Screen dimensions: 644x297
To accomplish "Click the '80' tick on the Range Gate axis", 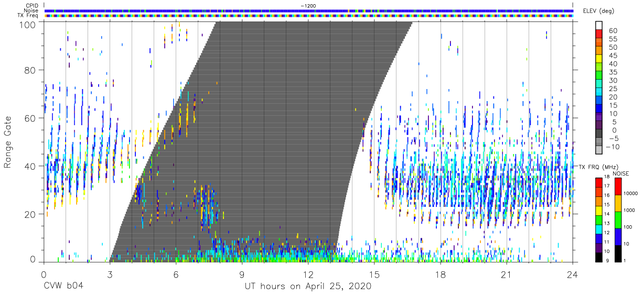I will tap(30, 70).
